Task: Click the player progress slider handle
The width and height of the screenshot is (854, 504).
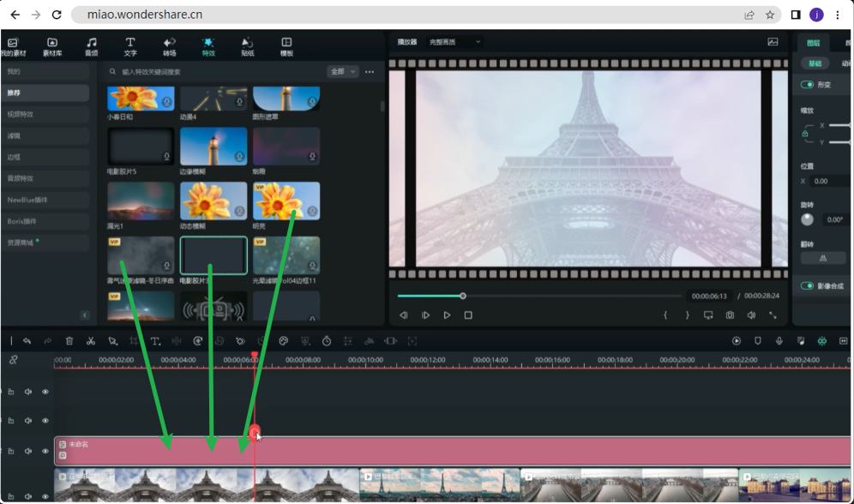Action: pyautogui.click(x=462, y=296)
